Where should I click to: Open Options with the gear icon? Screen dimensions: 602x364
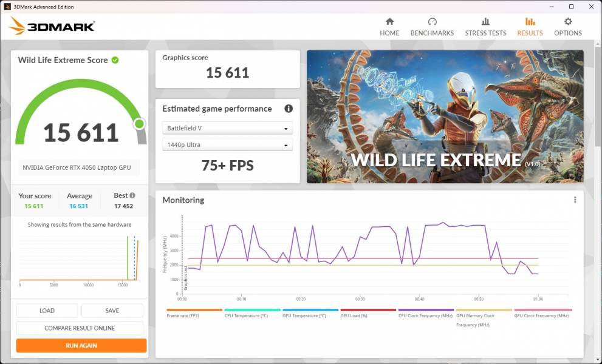pyautogui.click(x=568, y=22)
